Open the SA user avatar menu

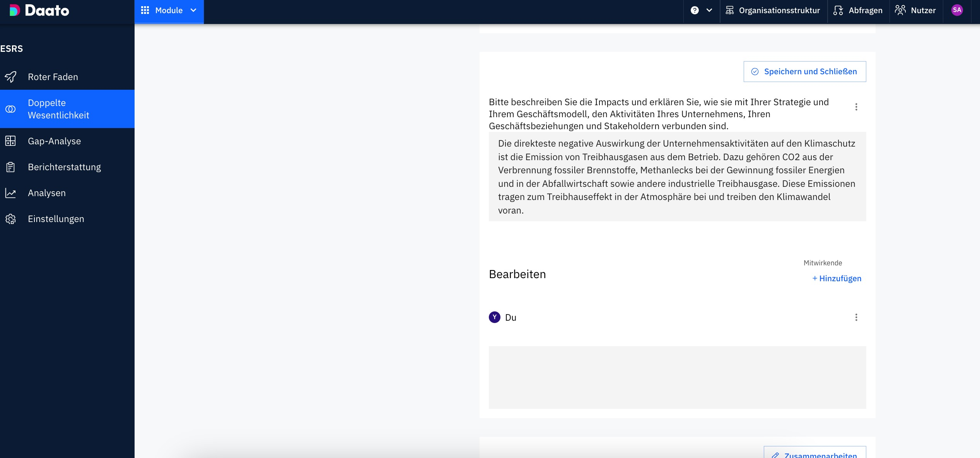[957, 10]
